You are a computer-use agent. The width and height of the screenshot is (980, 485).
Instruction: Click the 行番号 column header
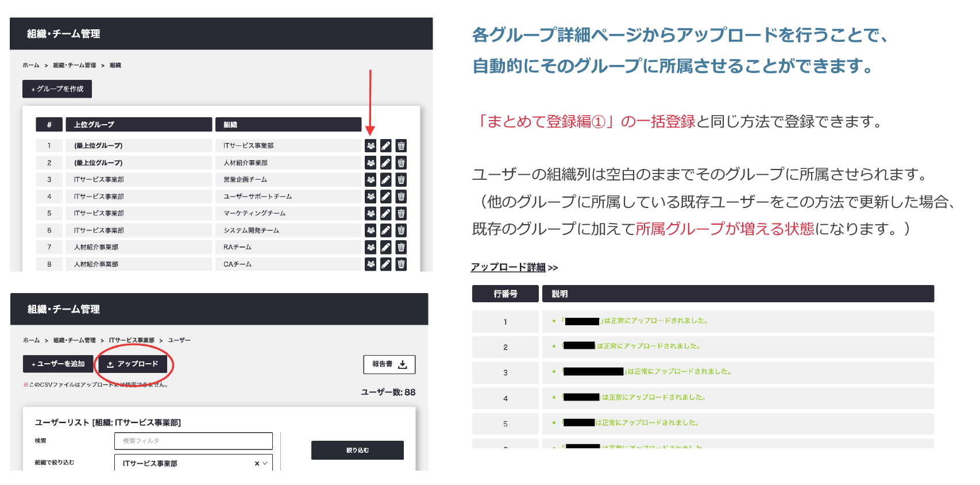[506, 294]
